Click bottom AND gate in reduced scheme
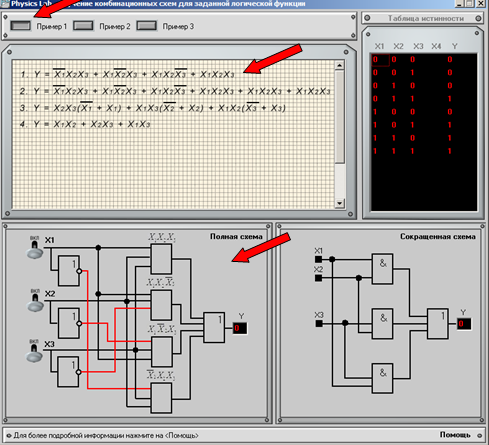This screenshot has width=489, height=445. pyautogui.click(x=382, y=378)
